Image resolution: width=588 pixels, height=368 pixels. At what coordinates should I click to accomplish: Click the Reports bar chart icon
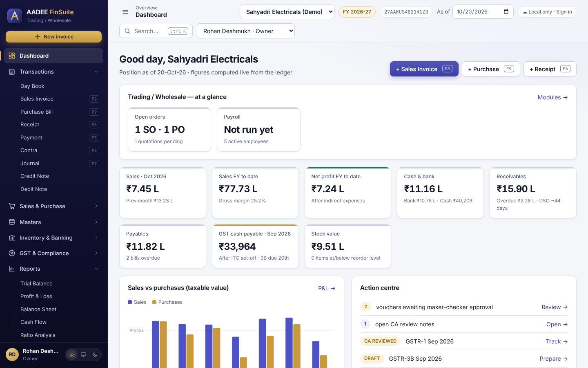[12, 269]
